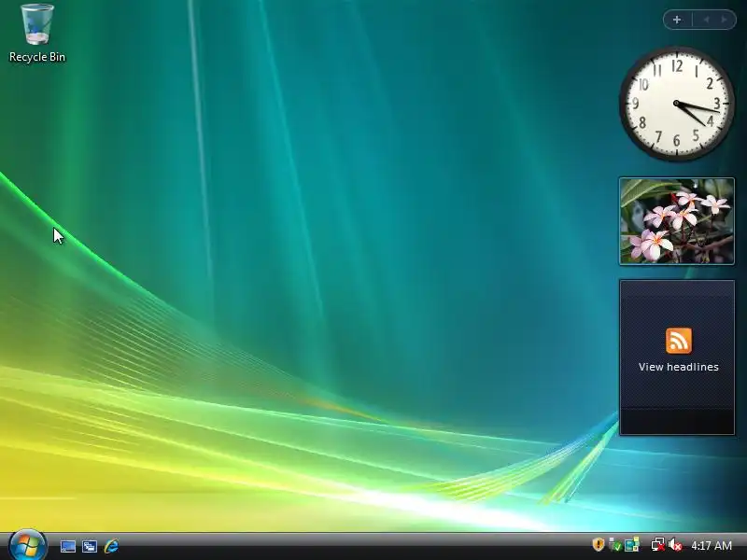Click the disconnected network tray icon
Viewport: 747px width, 560px height.
[x=658, y=544]
